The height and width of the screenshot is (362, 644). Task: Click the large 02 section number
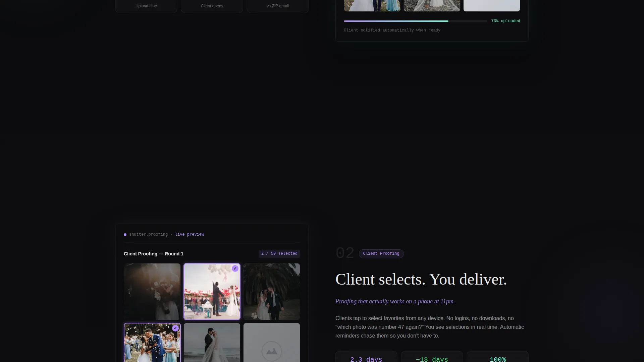point(345,253)
